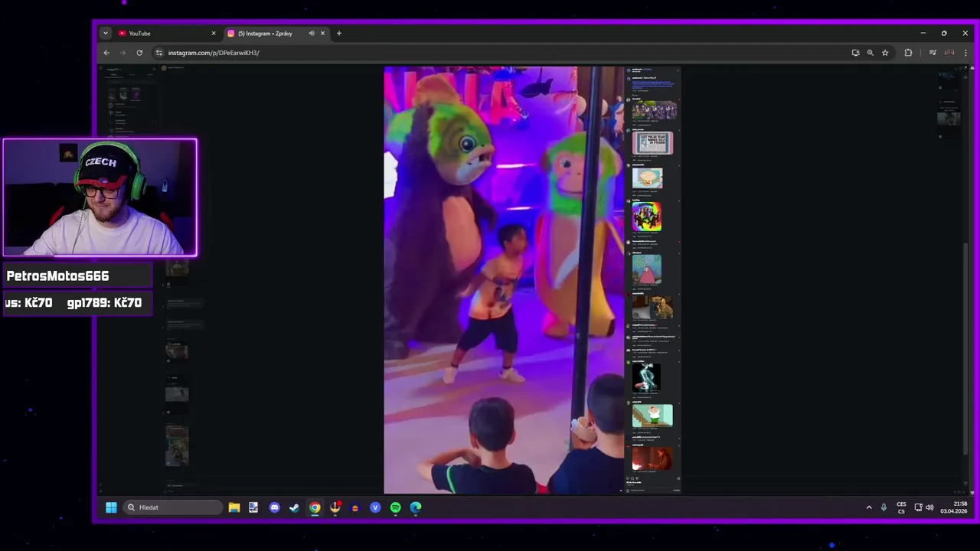View site information for instagram.com
The width and height of the screenshot is (980, 551).
pyautogui.click(x=158, y=53)
